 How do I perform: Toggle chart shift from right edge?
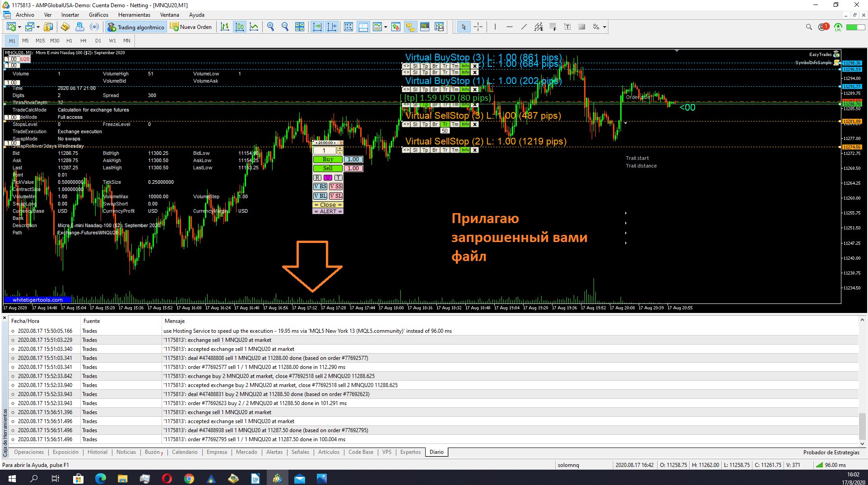tap(332, 27)
